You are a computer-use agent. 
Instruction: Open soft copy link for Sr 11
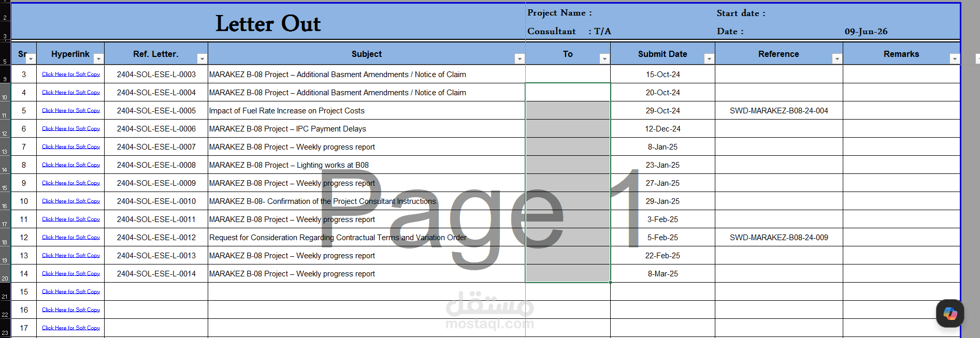[71, 219]
